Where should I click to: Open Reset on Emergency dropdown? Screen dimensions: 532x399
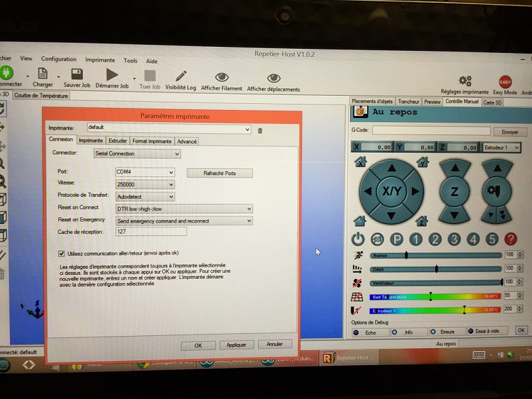point(185,221)
